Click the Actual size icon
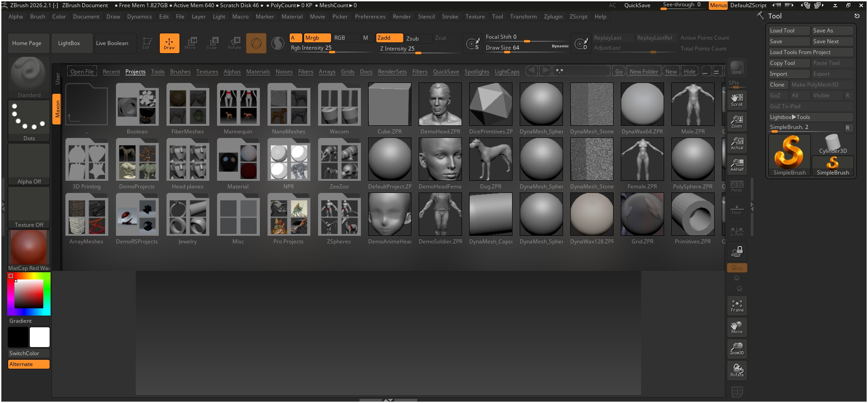The width and height of the screenshot is (868, 403). pos(737,143)
